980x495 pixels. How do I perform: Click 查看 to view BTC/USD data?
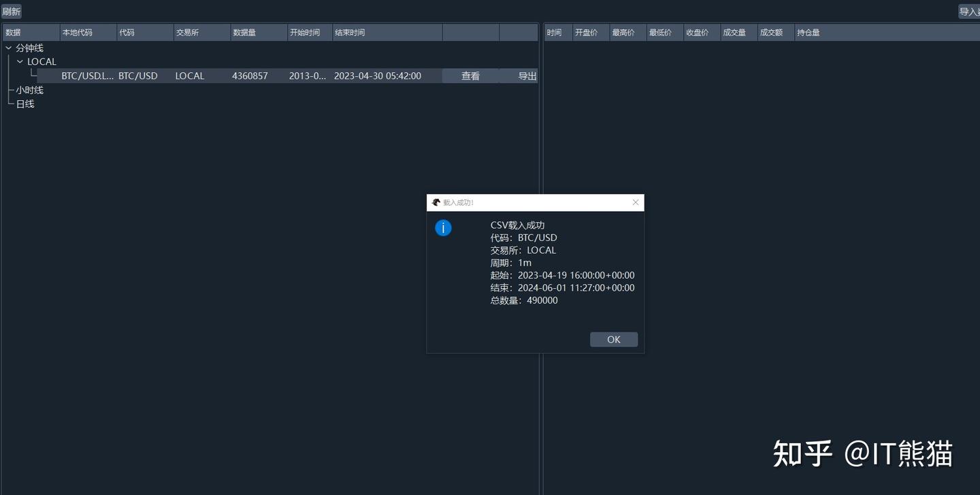(470, 76)
